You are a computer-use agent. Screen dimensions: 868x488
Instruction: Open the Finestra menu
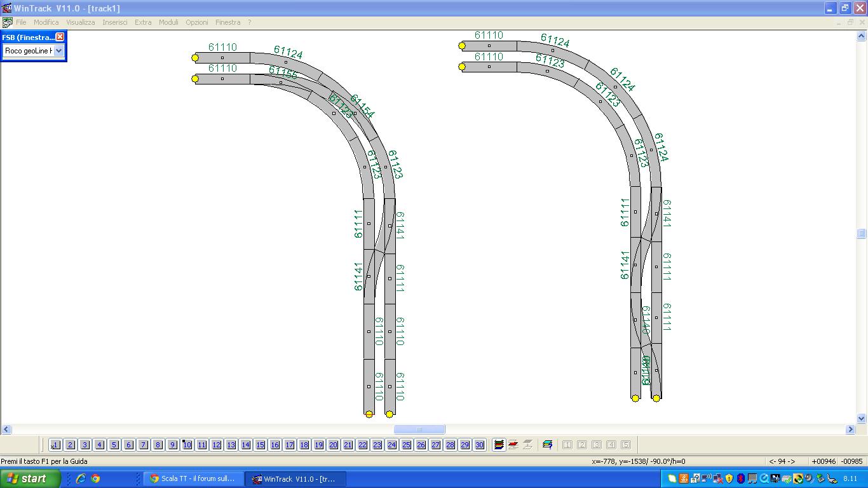tap(227, 22)
